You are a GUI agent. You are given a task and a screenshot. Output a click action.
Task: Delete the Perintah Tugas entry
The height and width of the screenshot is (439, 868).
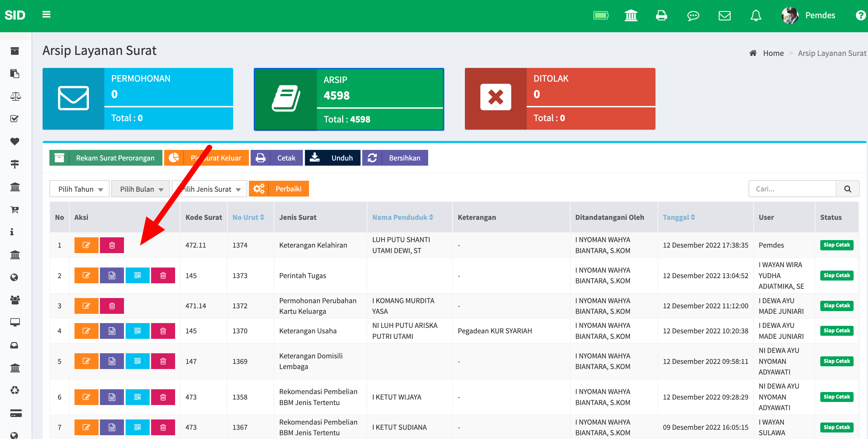point(163,275)
